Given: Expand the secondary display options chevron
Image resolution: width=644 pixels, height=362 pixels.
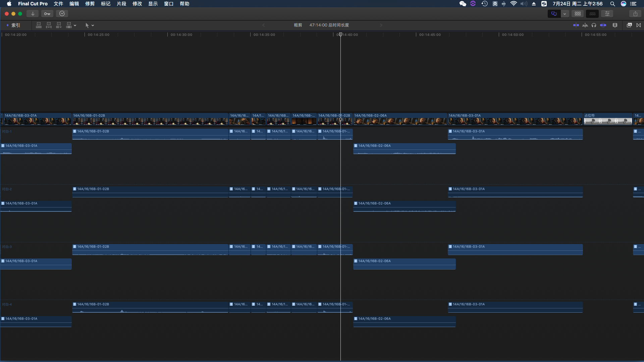Looking at the screenshot, I should tap(565, 14).
